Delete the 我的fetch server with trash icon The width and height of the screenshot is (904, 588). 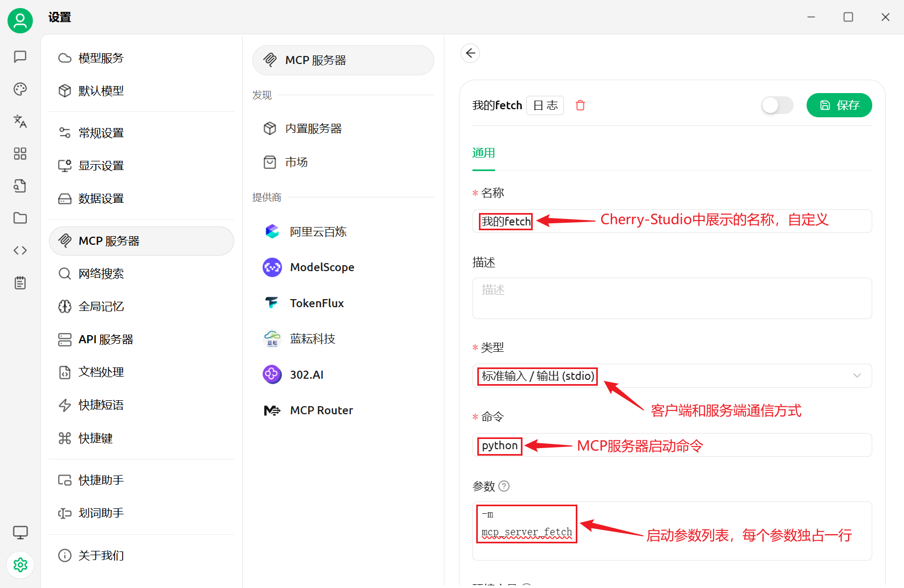click(580, 105)
